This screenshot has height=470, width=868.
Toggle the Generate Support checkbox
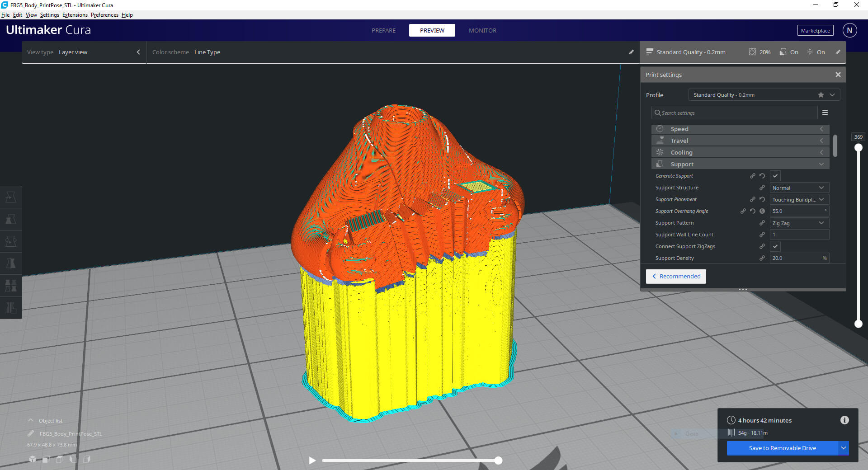pyautogui.click(x=775, y=176)
